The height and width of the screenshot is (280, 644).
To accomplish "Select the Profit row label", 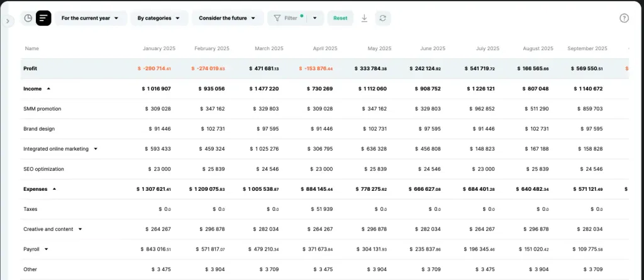I will tap(30, 68).
